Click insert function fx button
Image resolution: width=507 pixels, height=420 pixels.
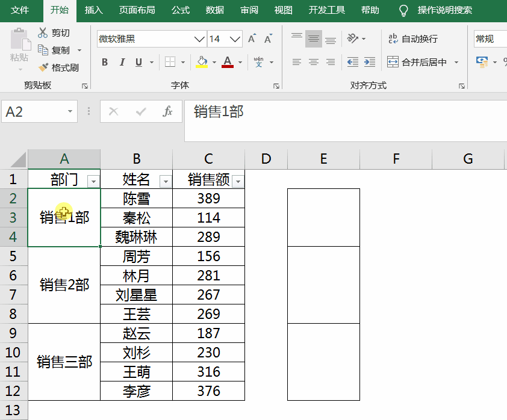point(167,111)
